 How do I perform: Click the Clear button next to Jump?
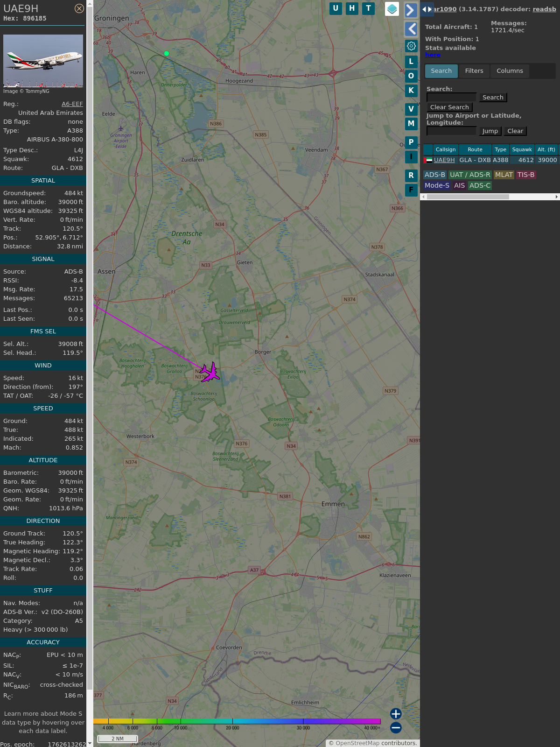coord(515,131)
